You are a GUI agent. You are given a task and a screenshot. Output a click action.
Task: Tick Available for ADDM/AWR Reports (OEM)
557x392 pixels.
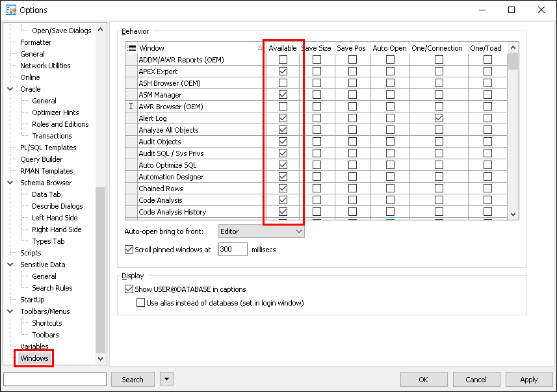[x=283, y=60]
